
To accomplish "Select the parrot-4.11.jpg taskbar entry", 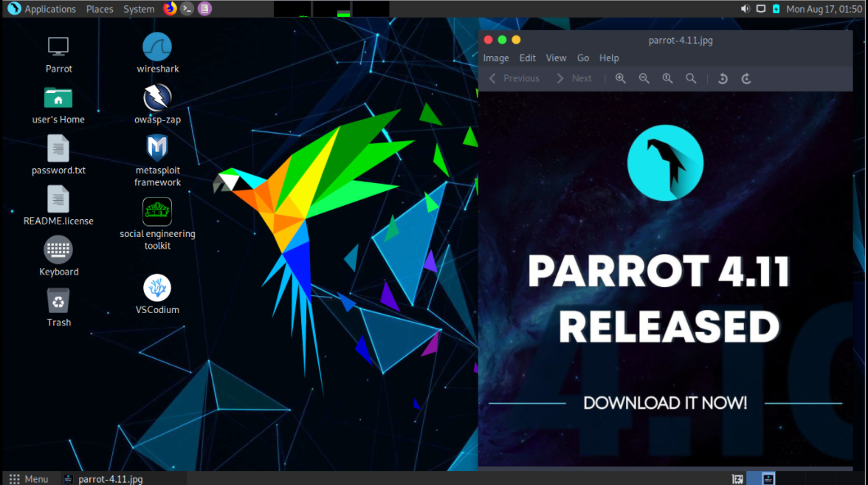I will pyautogui.click(x=109, y=478).
